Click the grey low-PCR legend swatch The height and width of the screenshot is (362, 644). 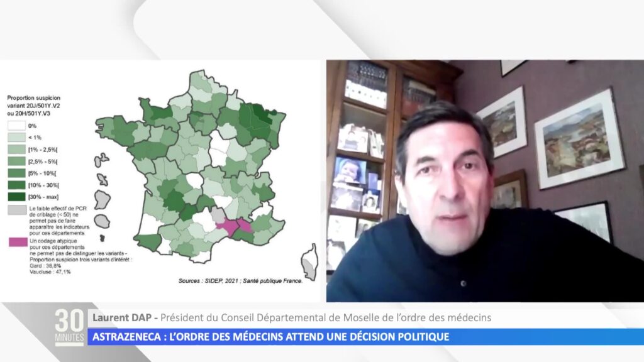pyautogui.click(x=17, y=210)
